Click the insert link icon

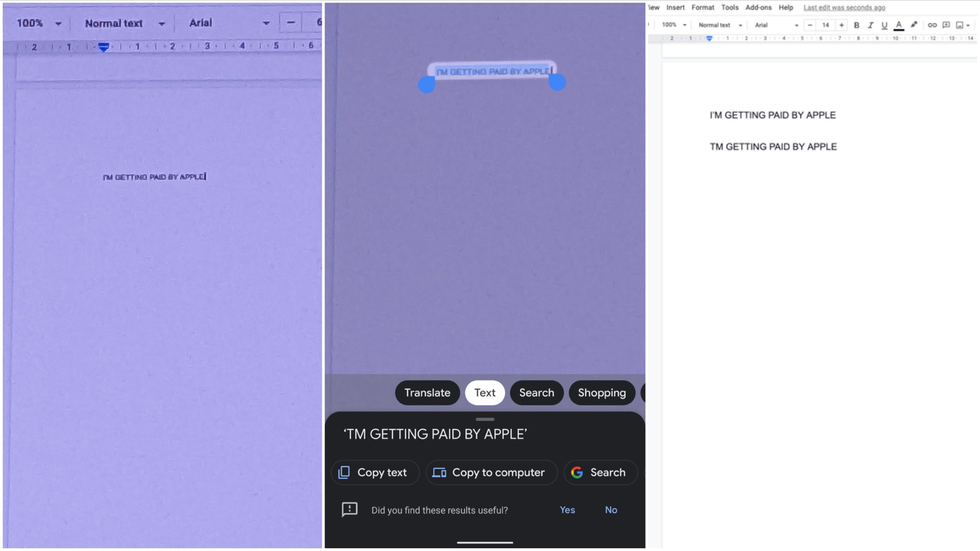[932, 25]
